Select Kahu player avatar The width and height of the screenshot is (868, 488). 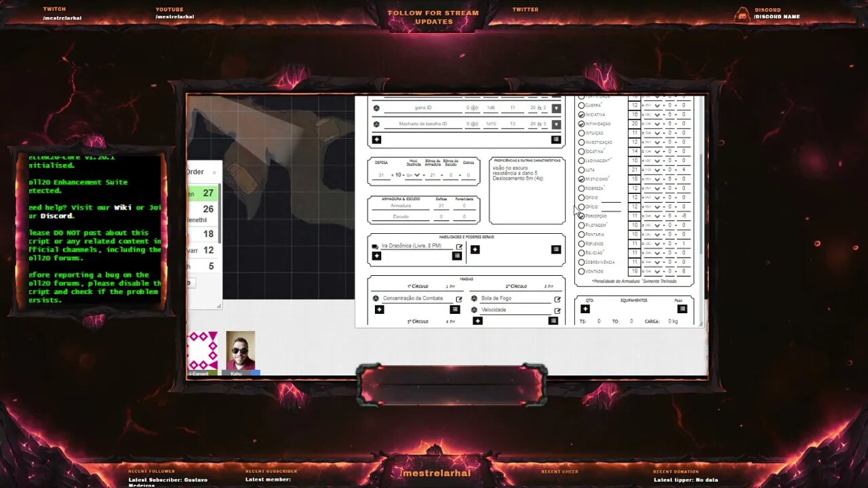(x=240, y=351)
